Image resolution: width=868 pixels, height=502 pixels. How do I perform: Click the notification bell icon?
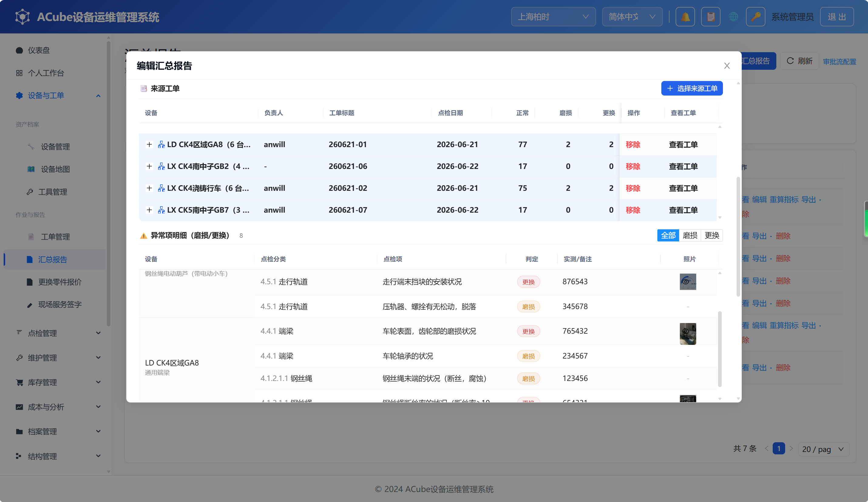click(x=685, y=16)
